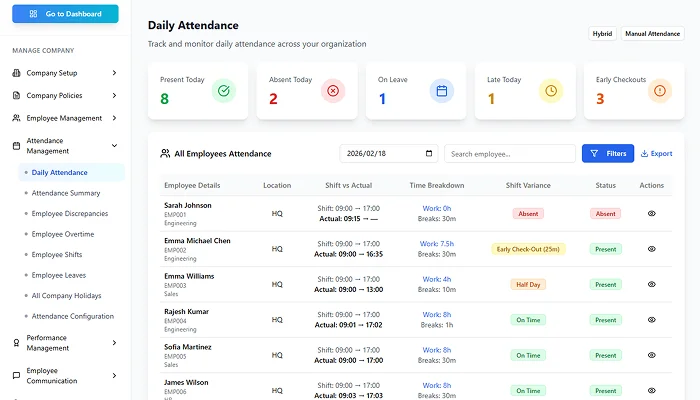Select Employee Overtime in sidebar
The width and height of the screenshot is (700, 400).
point(63,234)
